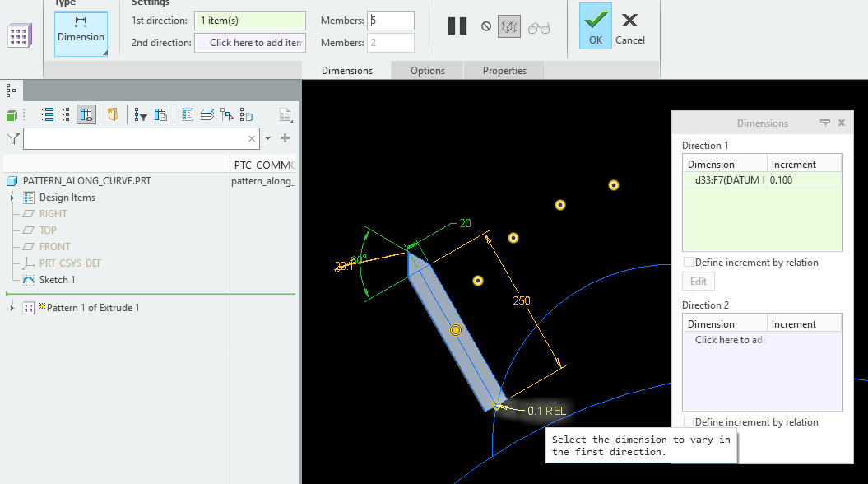
Task: Switch to the Options tab
Action: [427, 70]
